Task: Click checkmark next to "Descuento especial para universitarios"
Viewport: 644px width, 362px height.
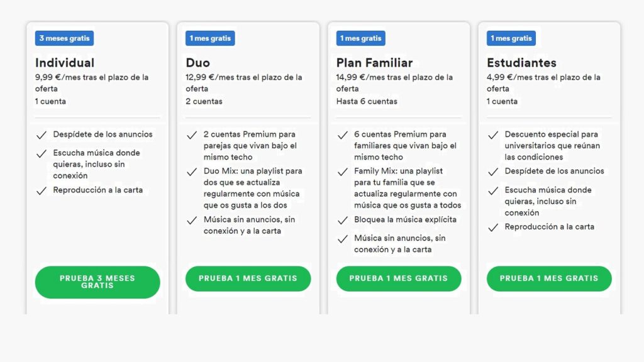Action: (x=493, y=134)
